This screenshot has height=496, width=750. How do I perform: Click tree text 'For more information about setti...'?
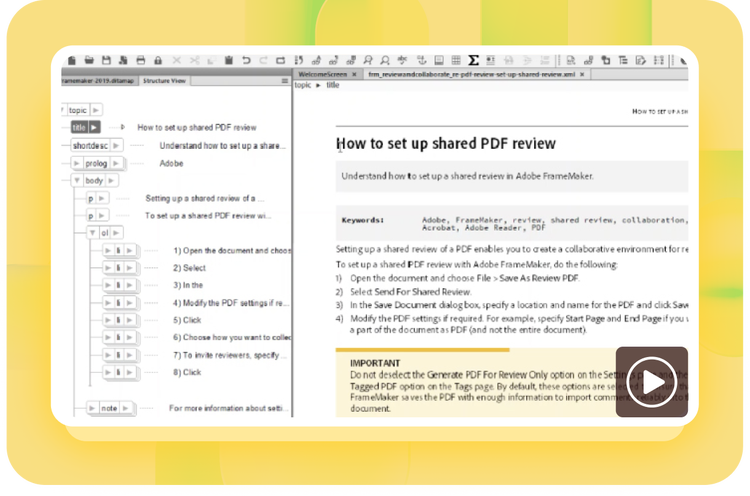[229, 408]
